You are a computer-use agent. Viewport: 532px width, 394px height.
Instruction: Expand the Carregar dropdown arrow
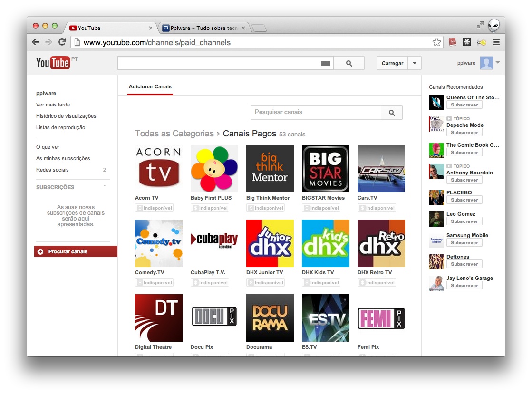coord(414,63)
